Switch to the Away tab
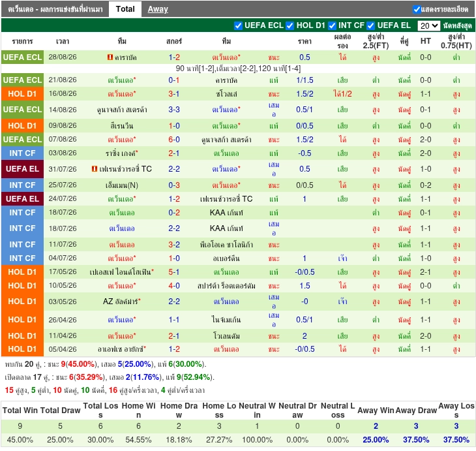Screen dimensions: 476x451 pos(158,9)
